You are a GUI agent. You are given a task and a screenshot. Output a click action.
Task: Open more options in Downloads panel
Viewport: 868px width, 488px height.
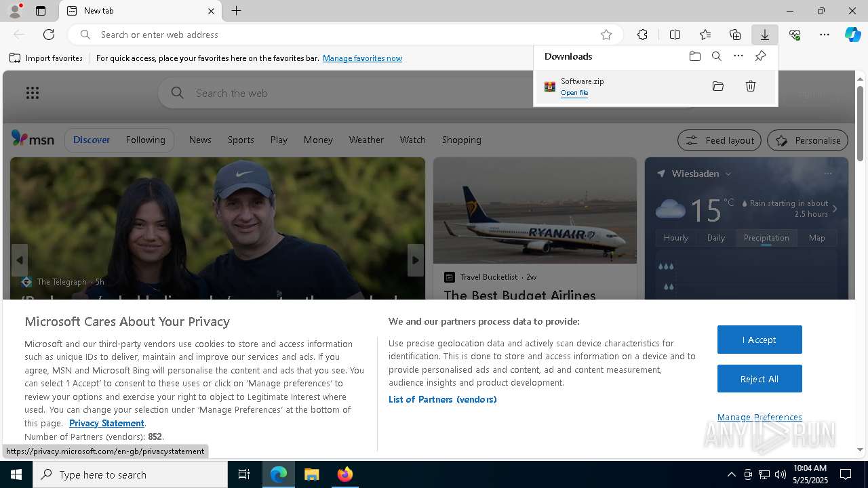click(x=738, y=56)
